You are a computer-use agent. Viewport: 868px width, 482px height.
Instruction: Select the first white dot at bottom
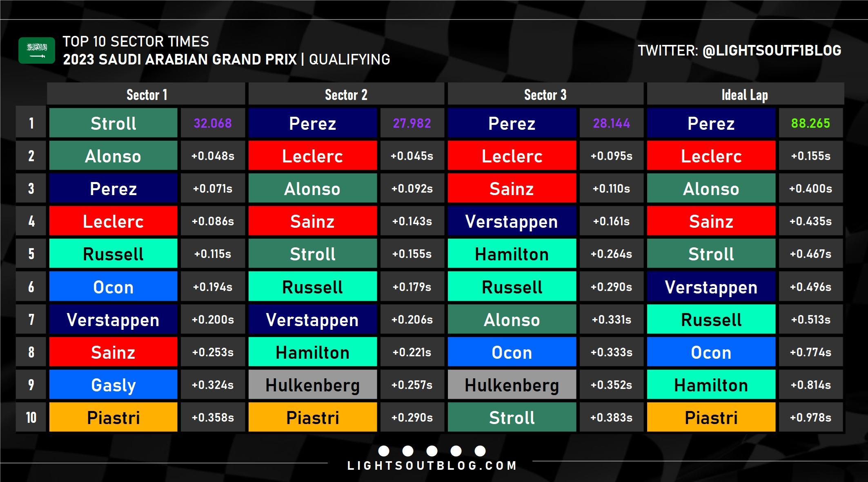384,451
